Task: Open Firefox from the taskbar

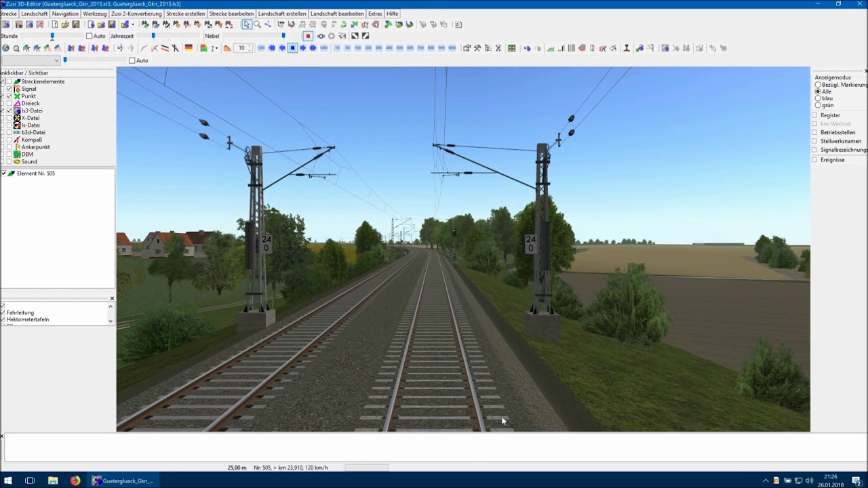Action: [x=75, y=481]
